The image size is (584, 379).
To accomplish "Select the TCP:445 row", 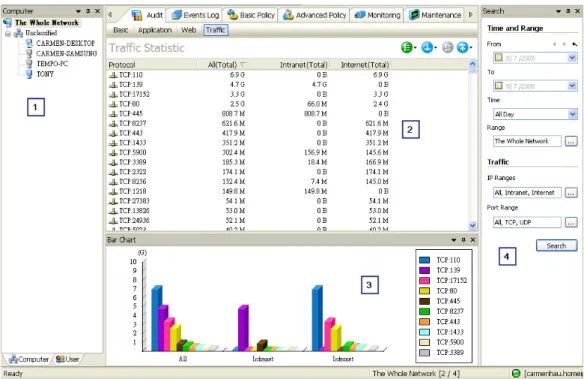I will coord(249,114).
